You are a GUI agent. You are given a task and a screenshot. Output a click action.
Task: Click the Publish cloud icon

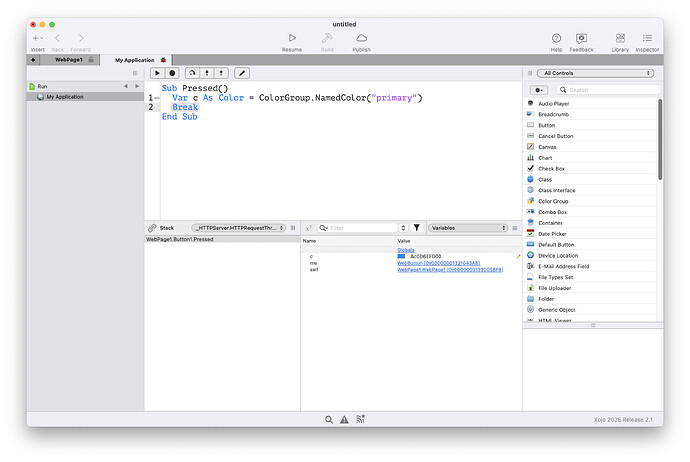[361, 38]
